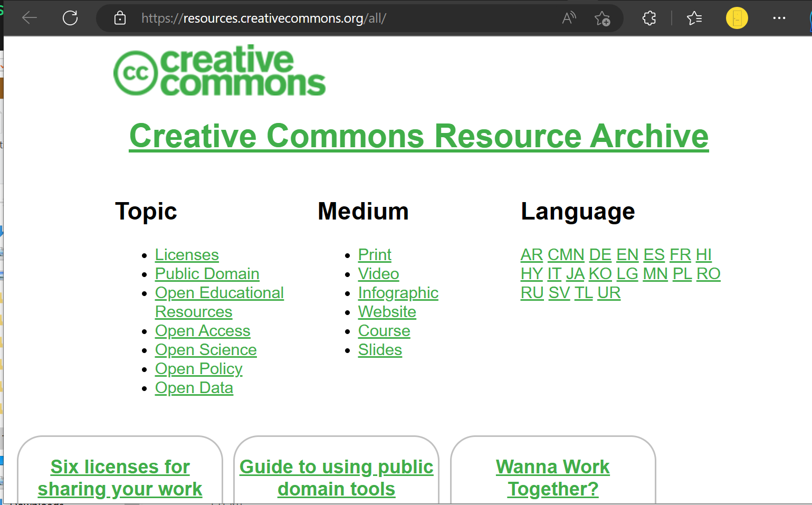Add this page to favorites
Image resolution: width=812 pixels, height=505 pixels.
(x=602, y=17)
